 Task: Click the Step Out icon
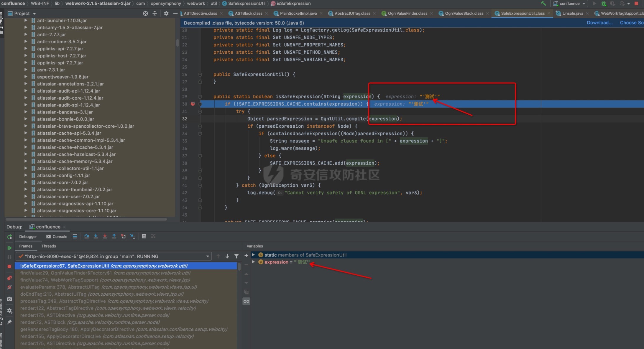pos(114,236)
